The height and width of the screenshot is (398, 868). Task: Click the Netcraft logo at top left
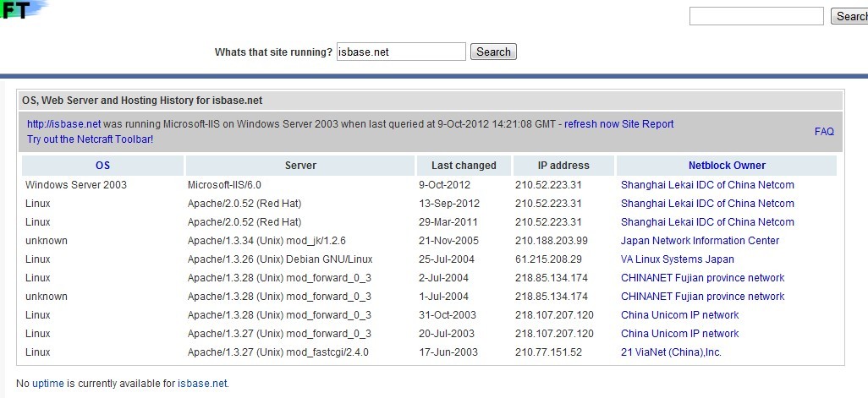coord(22,10)
